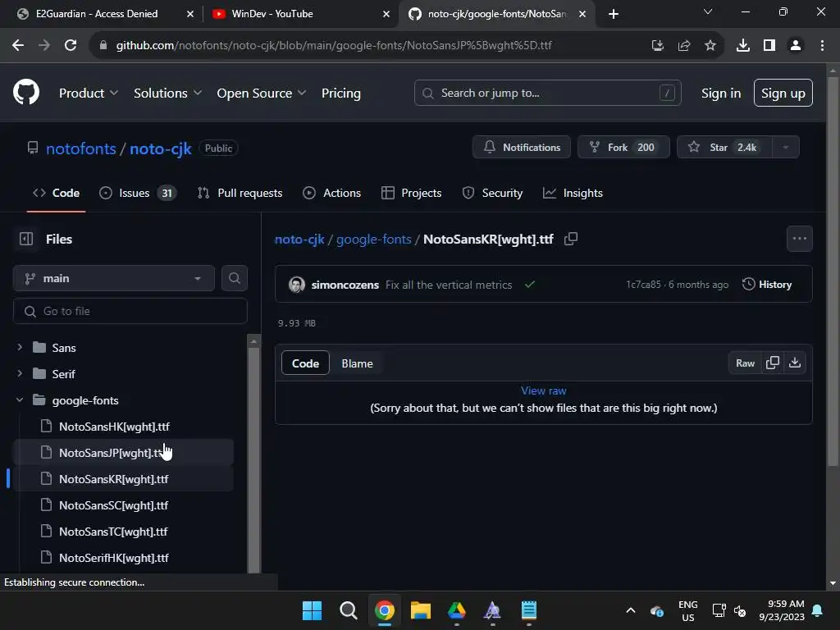
Task: Star the noto-cjk repository
Action: (x=725, y=148)
